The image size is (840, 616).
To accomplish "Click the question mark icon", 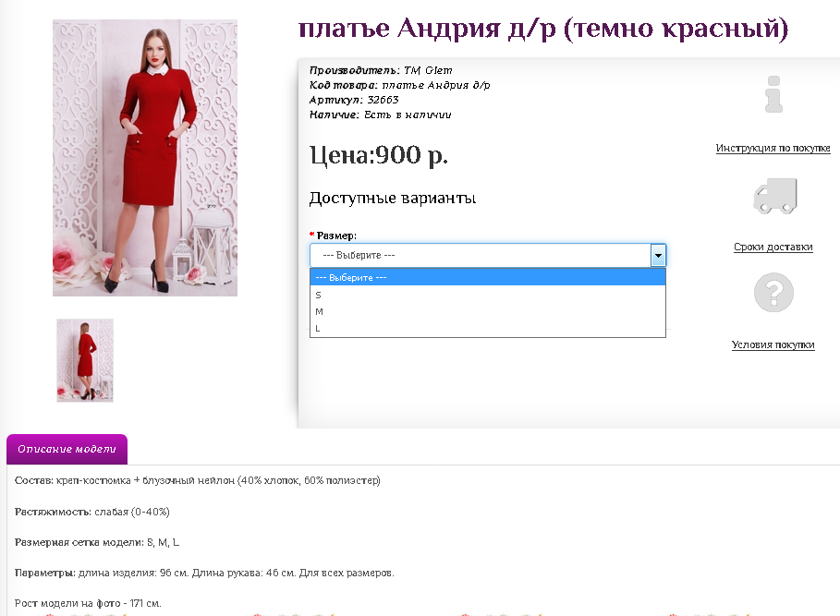I will pos(773,293).
